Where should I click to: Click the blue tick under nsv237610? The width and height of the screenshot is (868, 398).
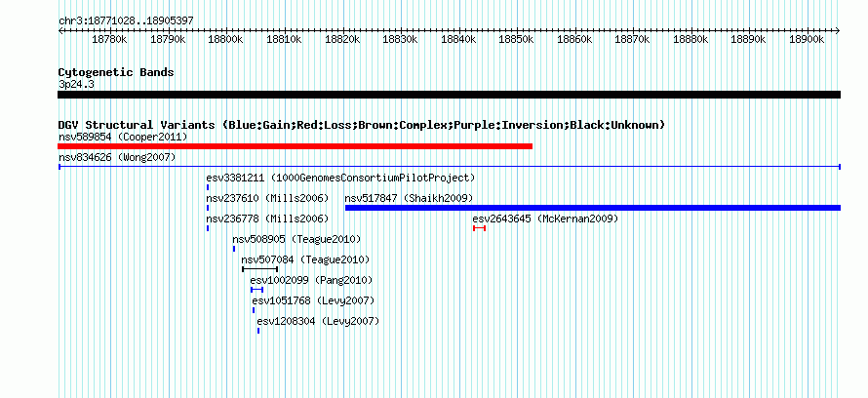point(208,208)
